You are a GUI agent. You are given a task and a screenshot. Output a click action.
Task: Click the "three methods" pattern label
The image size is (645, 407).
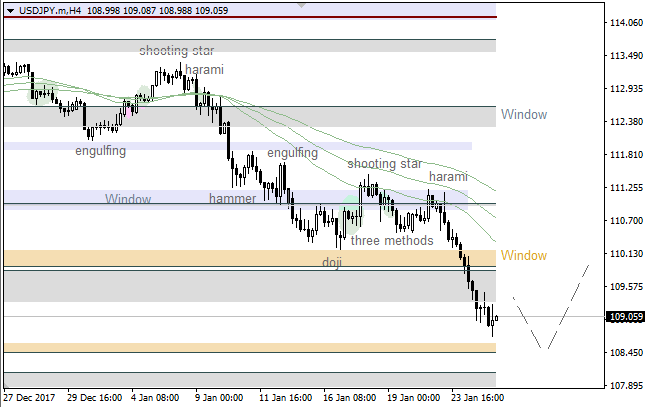pos(391,240)
